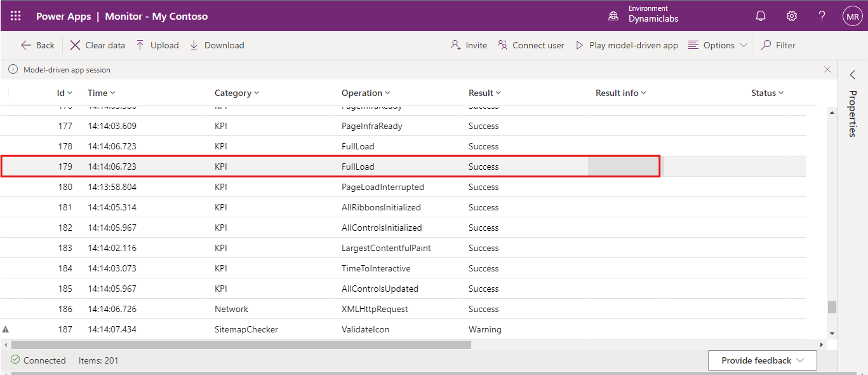The height and width of the screenshot is (375, 868).
Task: Click the help question mark icon
Action: click(x=822, y=16)
